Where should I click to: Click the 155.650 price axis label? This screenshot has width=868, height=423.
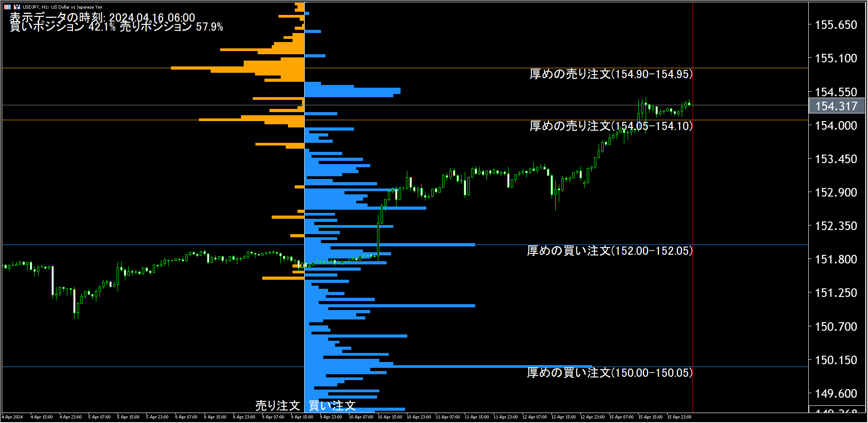pos(836,25)
